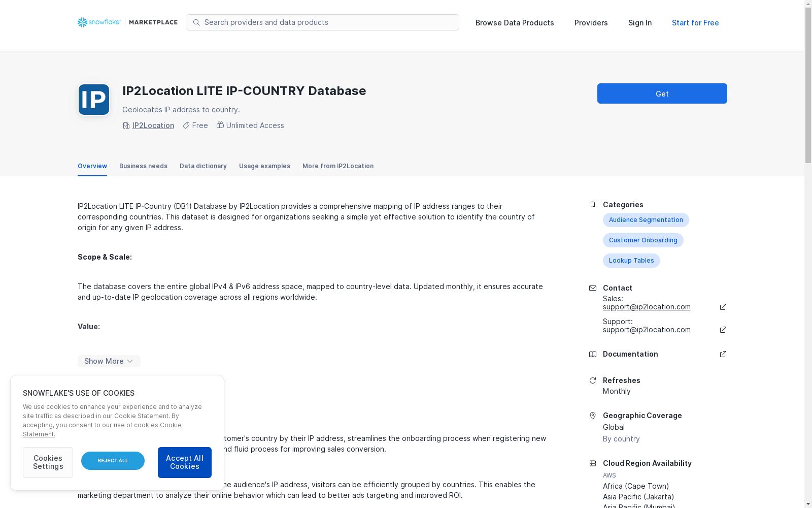Viewport: 812px width, 508px height.
Task: Click the 'Africa (Cape Town)' region entry
Action: (x=636, y=486)
